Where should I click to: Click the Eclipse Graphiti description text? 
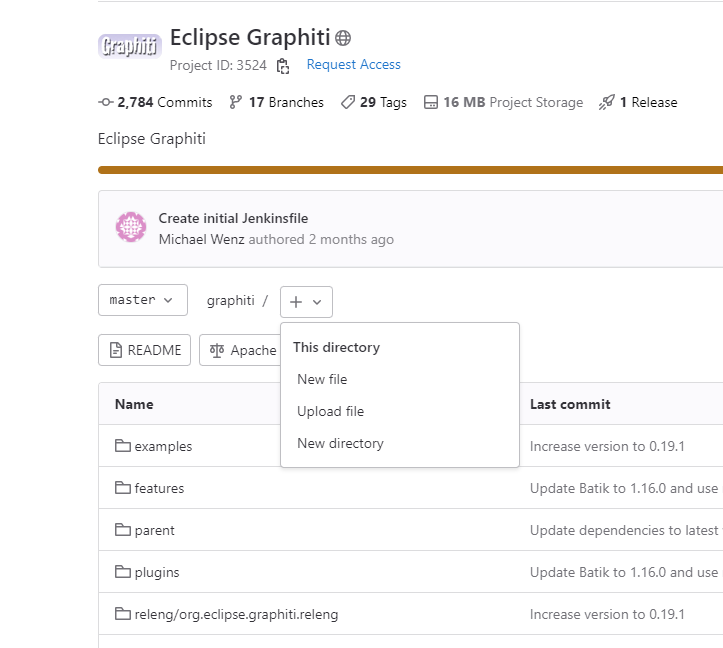(x=152, y=139)
